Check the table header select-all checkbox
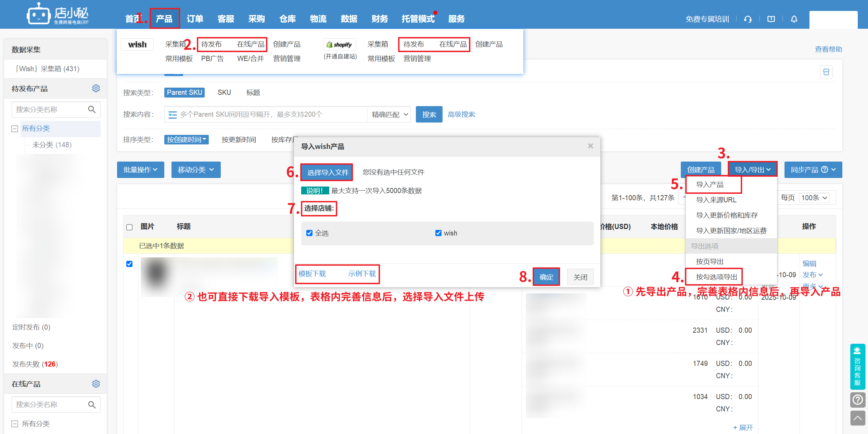The height and width of the screenshot is (434, 868). click(x=129, y=227)
